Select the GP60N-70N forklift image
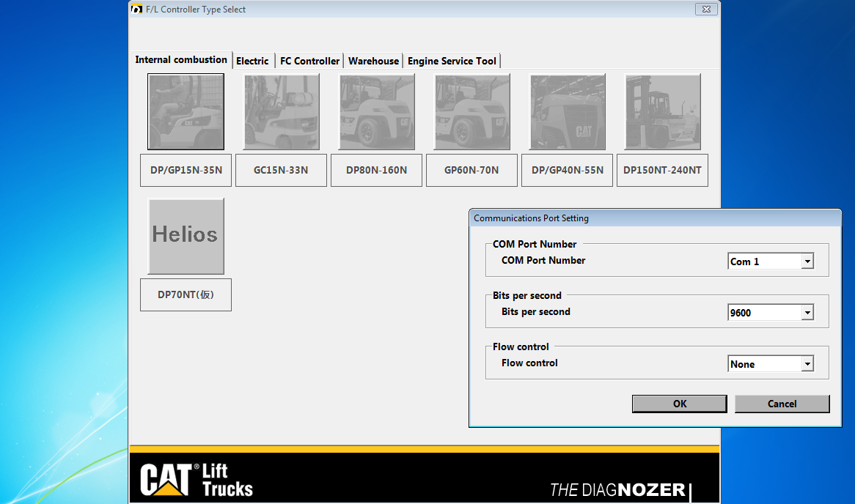855x504 pixels. click(x=472, y=111)
